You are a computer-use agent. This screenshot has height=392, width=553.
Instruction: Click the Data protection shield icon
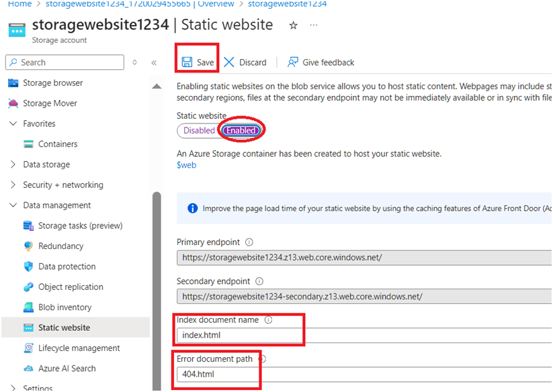[28, 266]
